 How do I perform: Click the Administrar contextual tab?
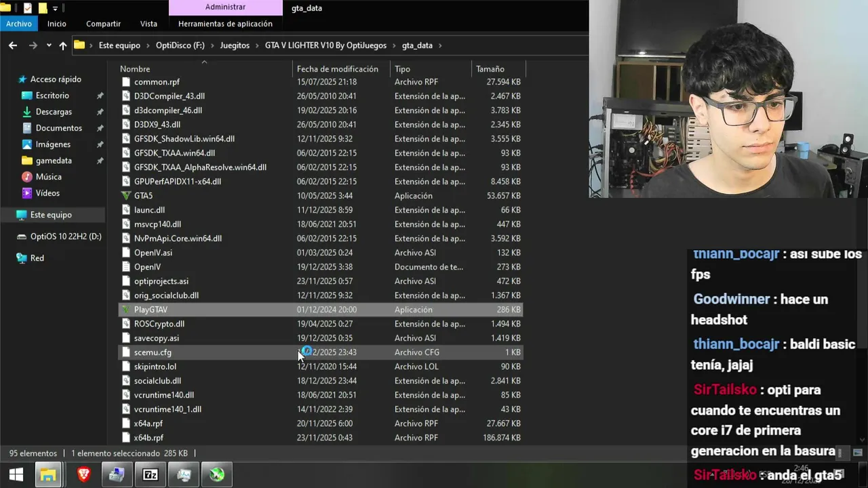click(225, 7)
